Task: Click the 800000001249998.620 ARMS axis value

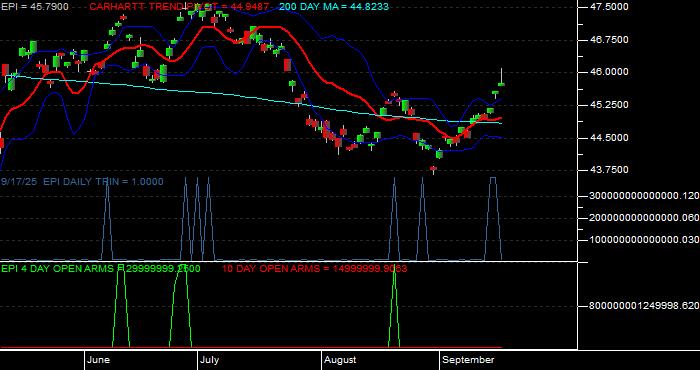Action: tap(645, 306)
